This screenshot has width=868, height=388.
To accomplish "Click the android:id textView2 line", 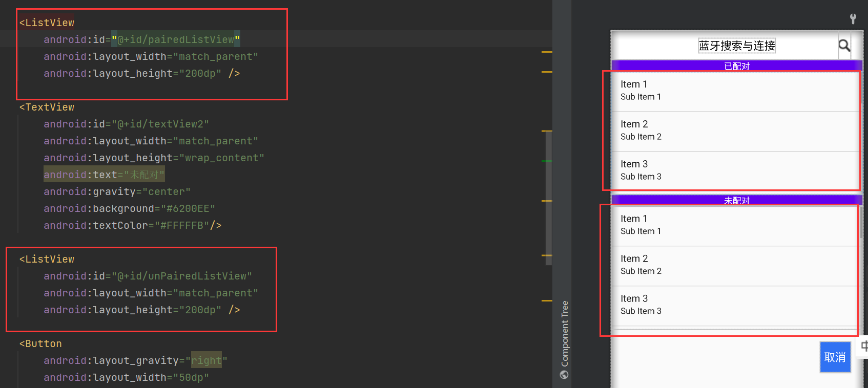I will (126, 124).
